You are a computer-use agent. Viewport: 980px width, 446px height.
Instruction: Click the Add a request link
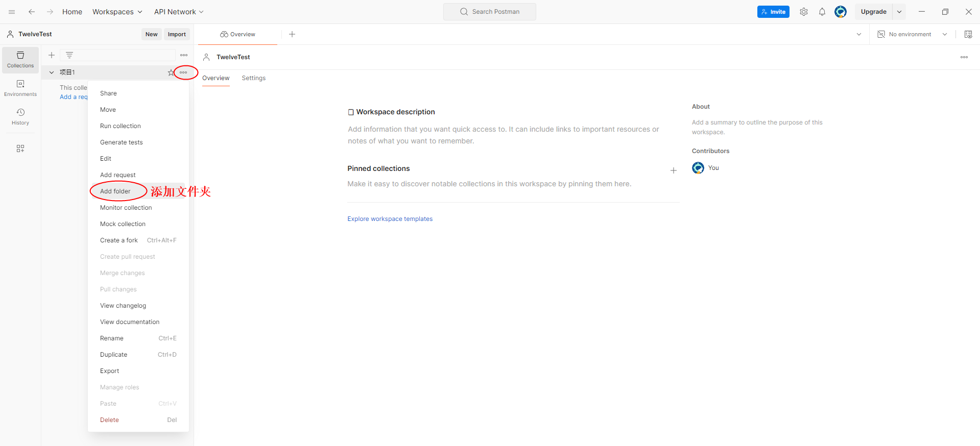[x=74, y=97]
